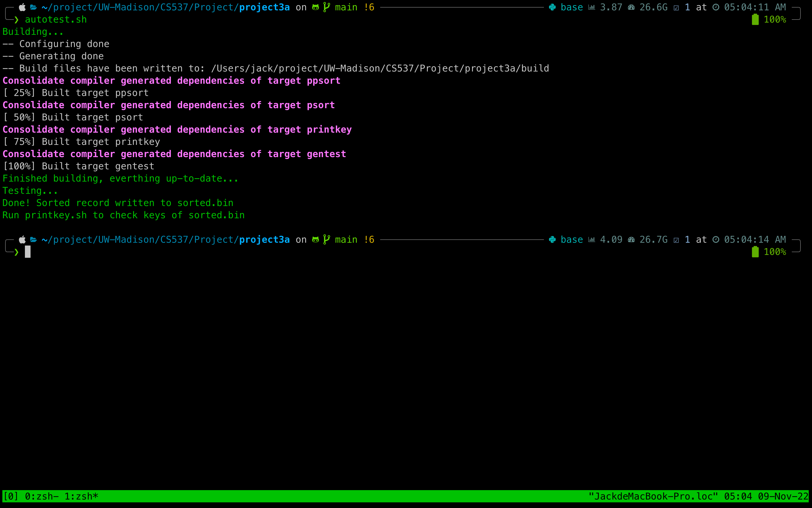This screenshot has height=508, width=812.
Task: Click the folder icon in the second prompt
Action: point(33,240)
